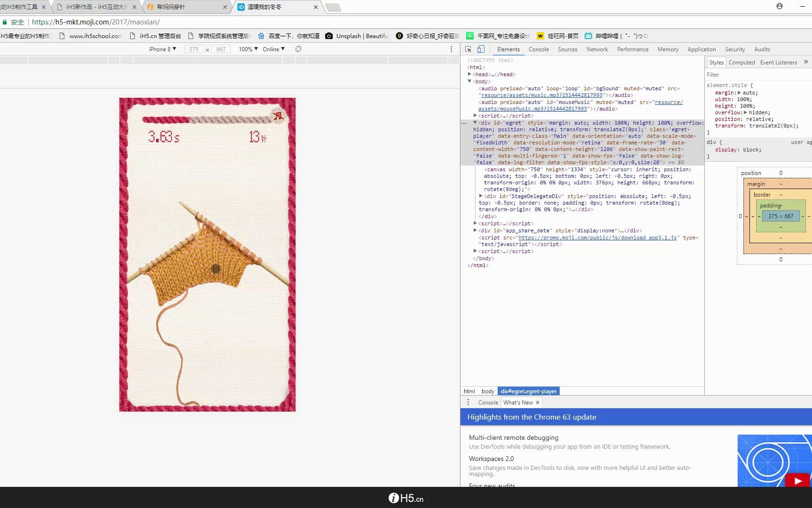Close the 帮妈妈穿针 browser tab

click(x=225, y=7)
